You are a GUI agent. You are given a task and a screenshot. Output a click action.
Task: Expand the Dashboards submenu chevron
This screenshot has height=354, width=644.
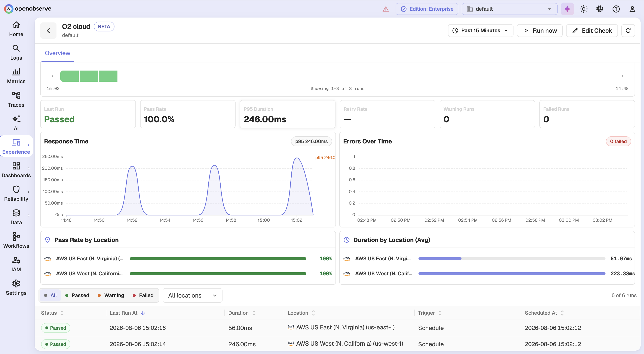point(28,168)
